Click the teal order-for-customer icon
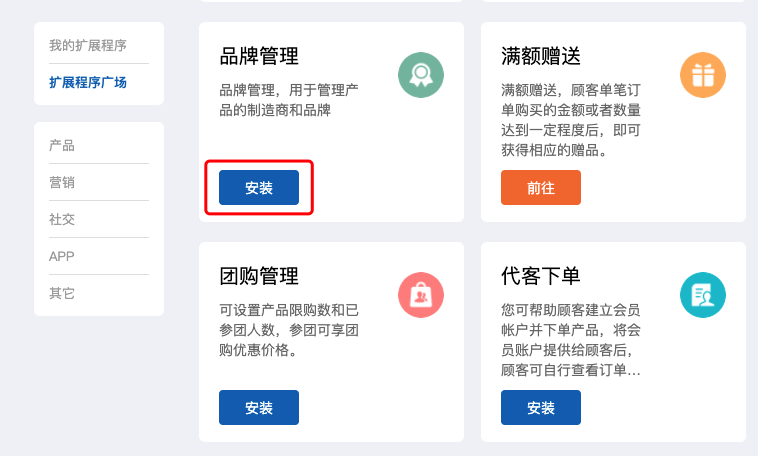This screenshot has width=758, height=456. click(x=702, y=295)
